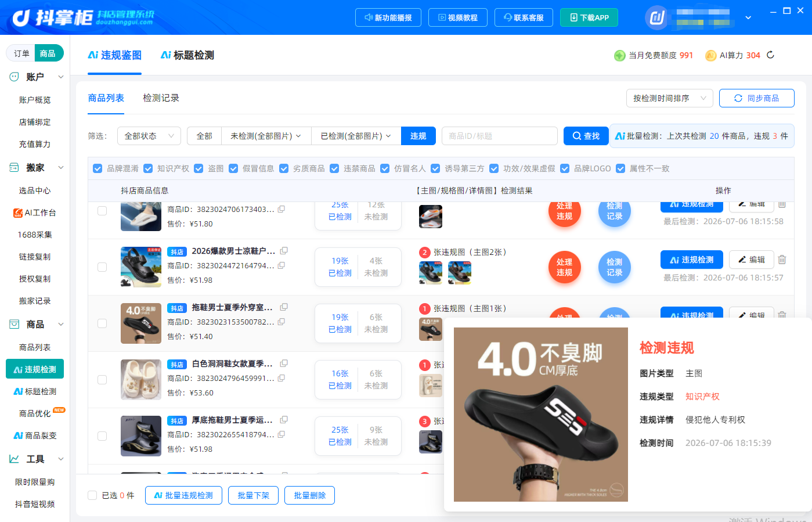Uncheck the 品牌混淆 filter
This screenshot has width=812, height=522.
(98, 168)
